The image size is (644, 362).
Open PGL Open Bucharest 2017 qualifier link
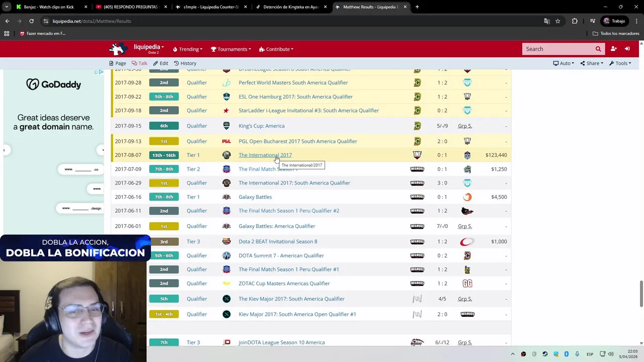point(298,141)
